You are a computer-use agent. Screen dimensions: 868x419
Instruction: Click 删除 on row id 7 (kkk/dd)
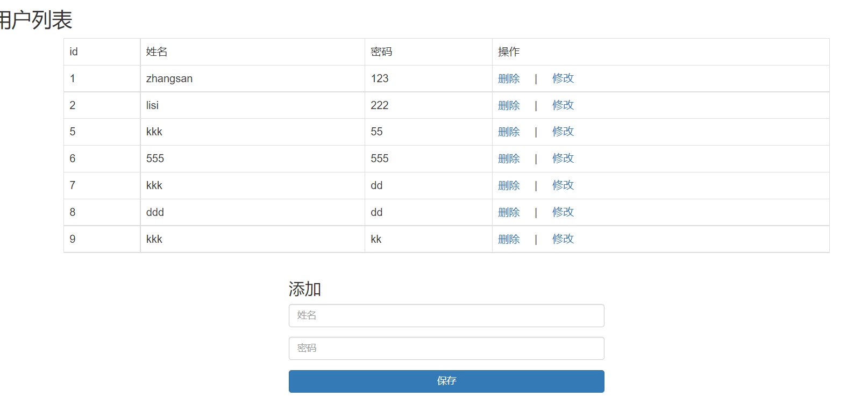click(x=509, y=185)
